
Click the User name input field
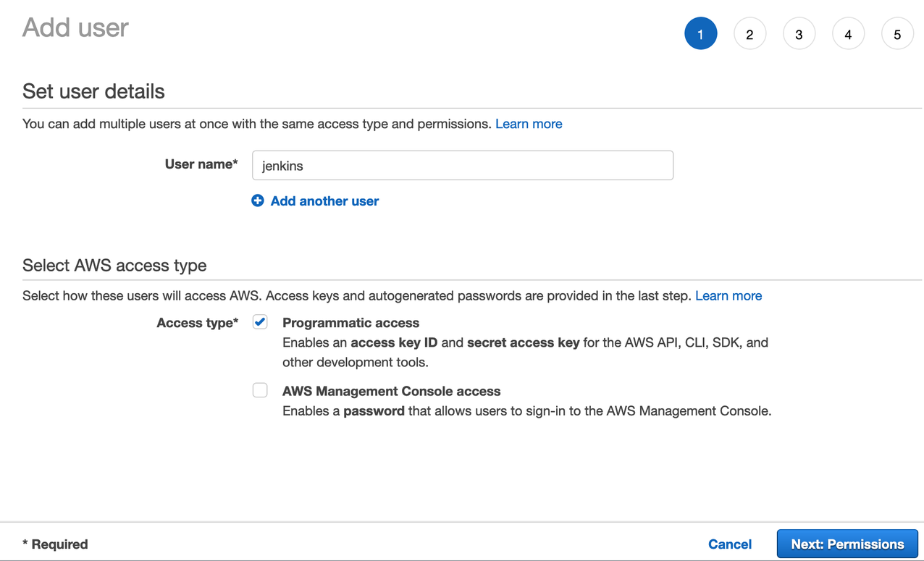click(462, 166)
